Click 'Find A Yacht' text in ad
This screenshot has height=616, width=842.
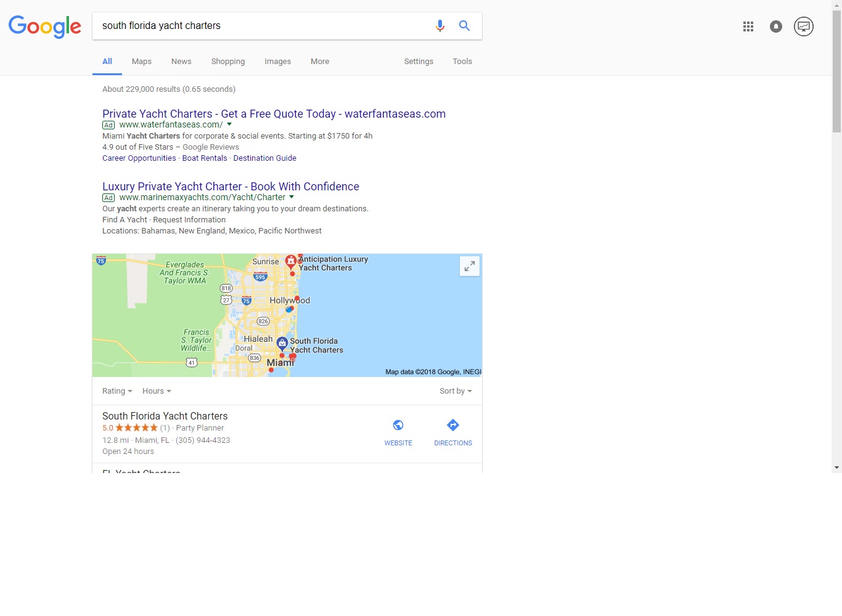point(125,220)
